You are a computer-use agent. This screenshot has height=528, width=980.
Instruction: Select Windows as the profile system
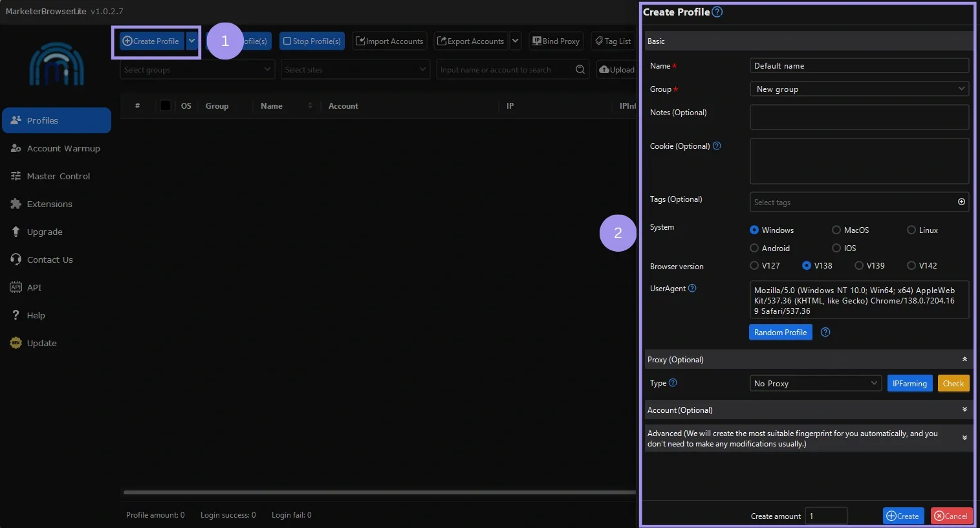754,230
